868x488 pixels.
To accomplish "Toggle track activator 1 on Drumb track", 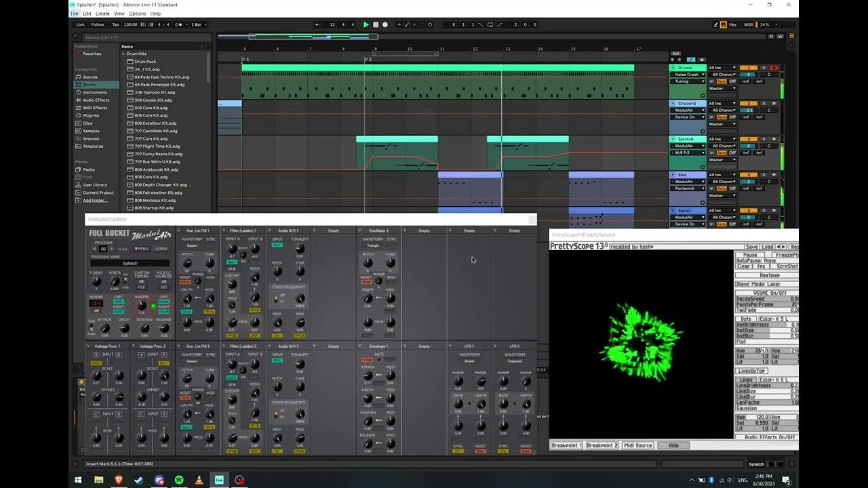I will [748, 68].
